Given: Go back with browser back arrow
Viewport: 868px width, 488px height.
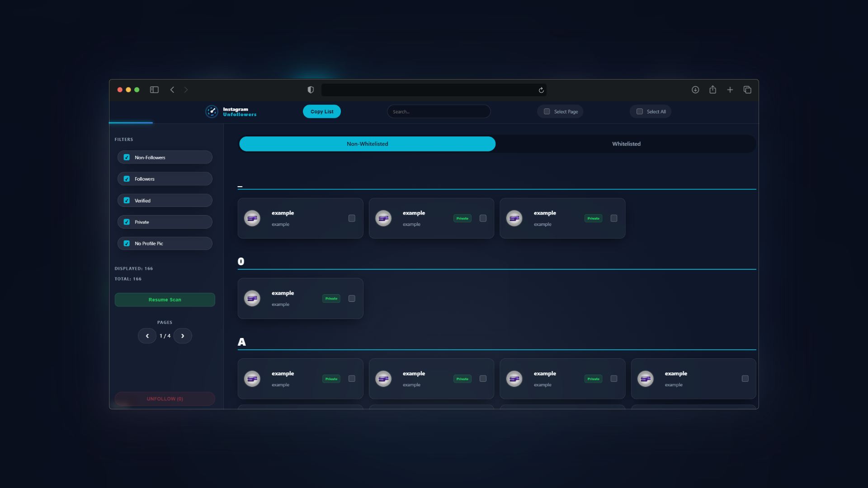Looking at the screenshot, I should pos(172,90).
